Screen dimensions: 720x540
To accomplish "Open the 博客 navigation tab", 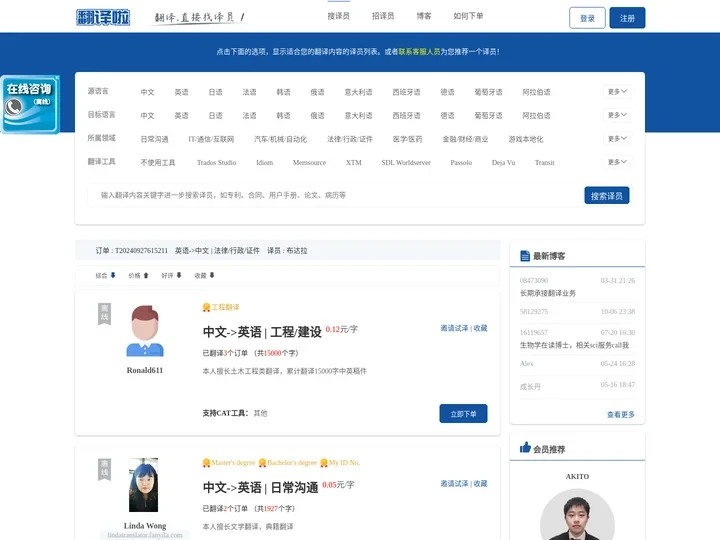I will (424, 16).
